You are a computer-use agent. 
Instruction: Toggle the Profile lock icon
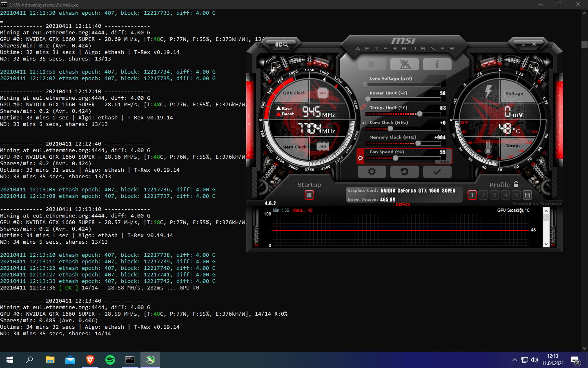pyautogui.click(x=516, y=184)
